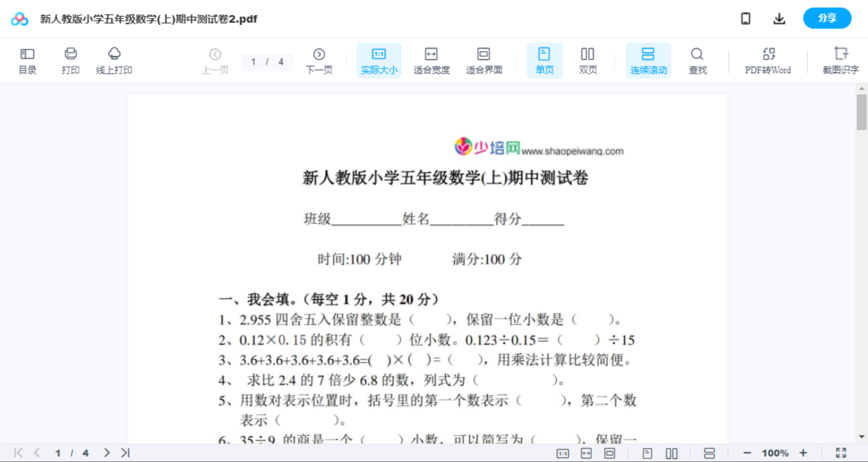Click 下一页 to go to next page
This screenshot has height=462, width=868.
click(x=319, y=59)
